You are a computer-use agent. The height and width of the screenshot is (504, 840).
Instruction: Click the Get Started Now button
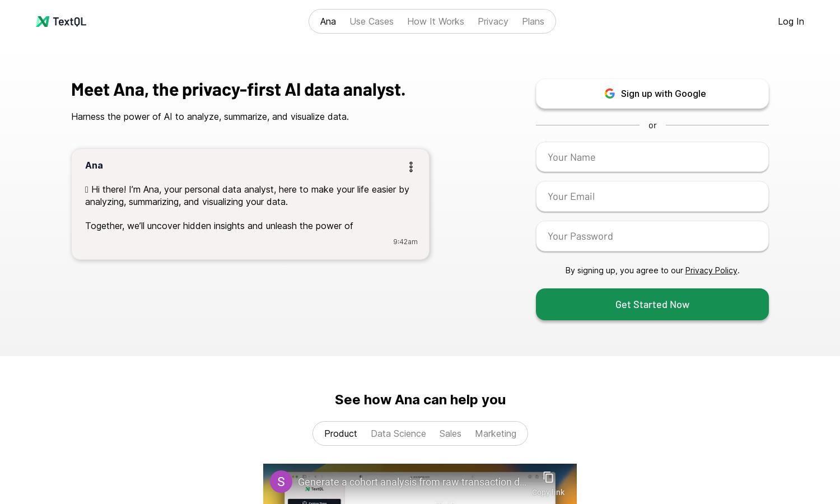[652, 305]
